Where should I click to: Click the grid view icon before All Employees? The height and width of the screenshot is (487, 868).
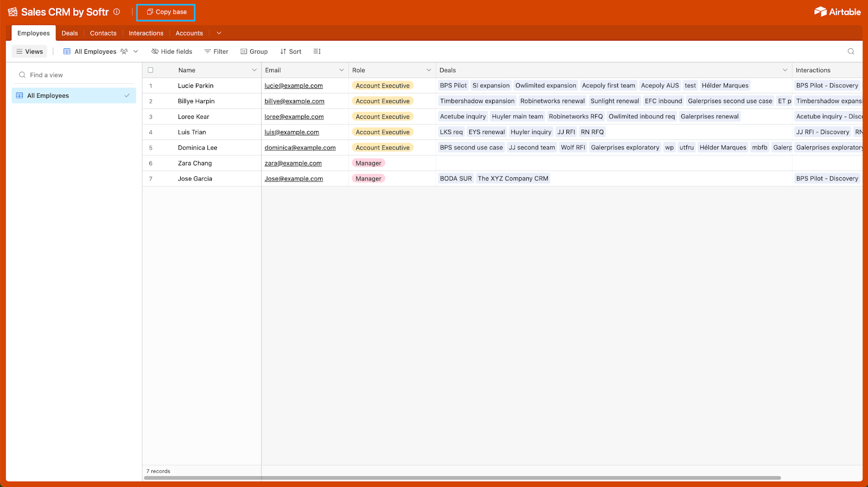[67, 52]
